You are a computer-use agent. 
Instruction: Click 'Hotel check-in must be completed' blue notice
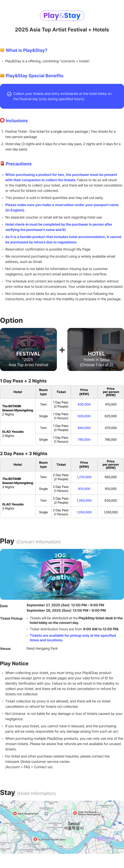59,227
